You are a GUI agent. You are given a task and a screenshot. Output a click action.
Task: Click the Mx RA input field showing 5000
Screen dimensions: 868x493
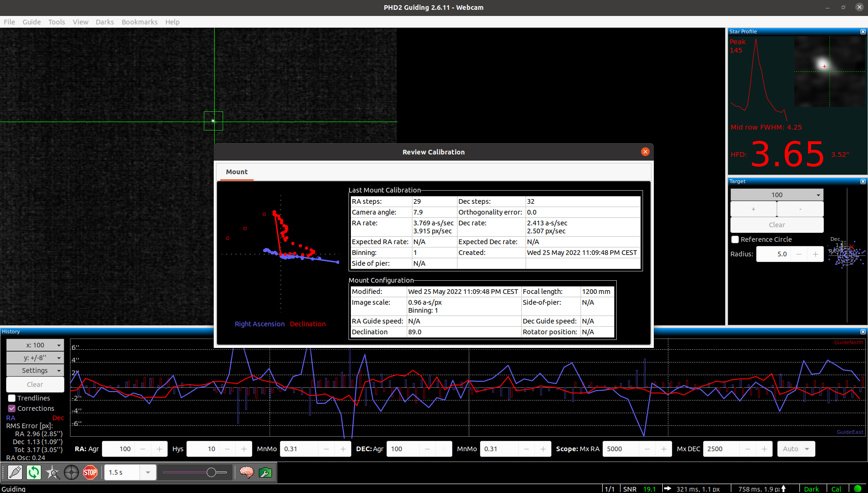point(621,449)
